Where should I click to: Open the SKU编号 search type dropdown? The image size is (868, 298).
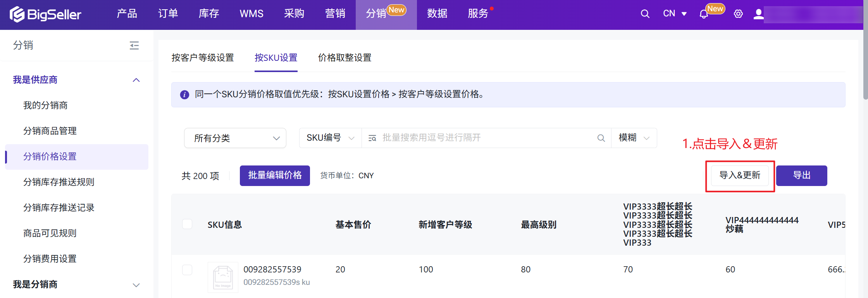pos(330,138)
